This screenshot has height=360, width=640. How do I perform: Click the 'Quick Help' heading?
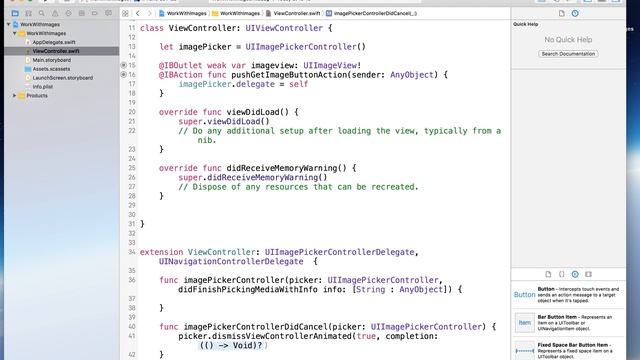525,24
